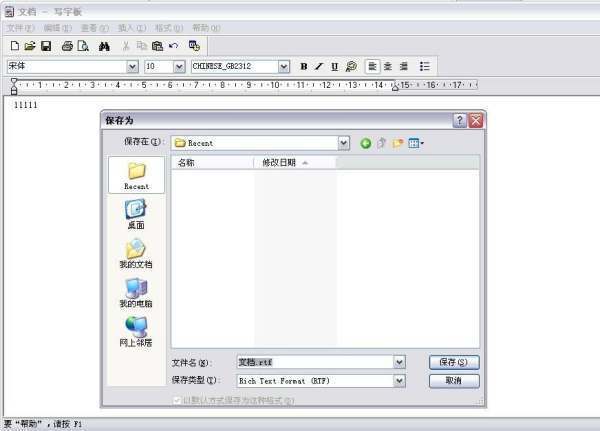Click the Insert date/time icon

(194, 46)
